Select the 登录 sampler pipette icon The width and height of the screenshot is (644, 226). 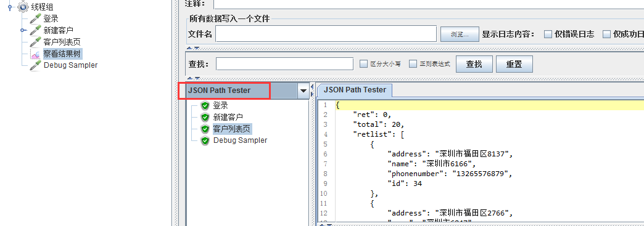36,18
